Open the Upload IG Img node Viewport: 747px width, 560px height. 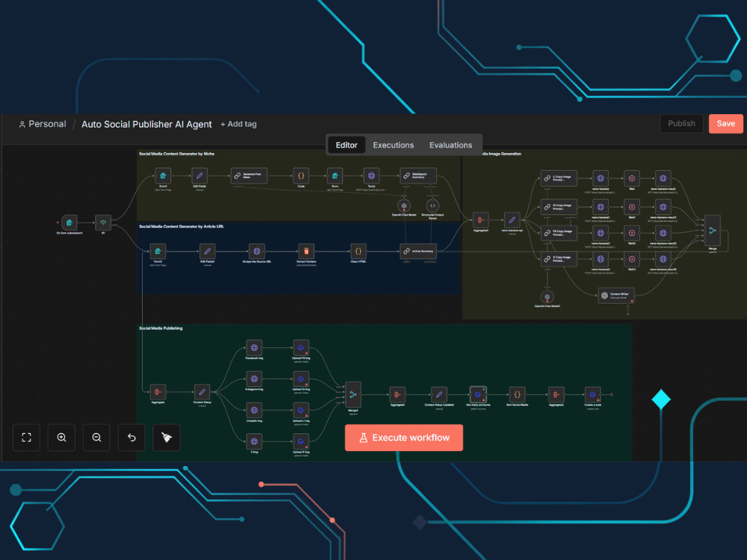[x=301, y=379]
